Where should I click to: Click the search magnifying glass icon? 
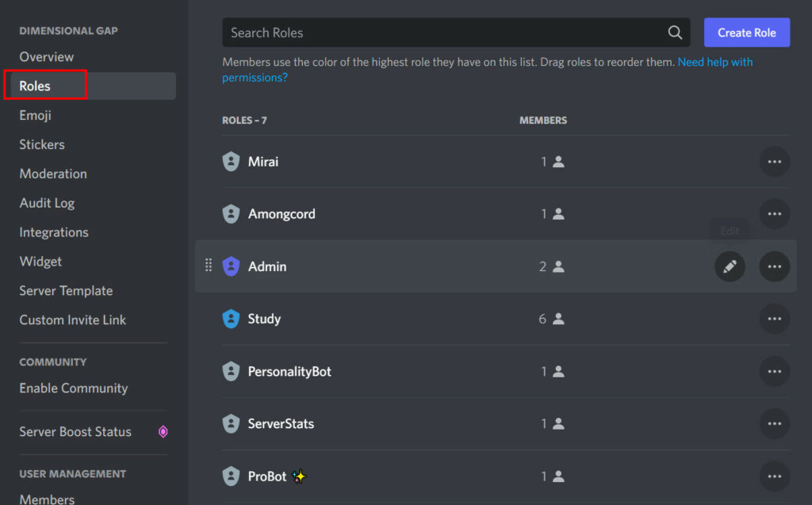click(675, 32)
